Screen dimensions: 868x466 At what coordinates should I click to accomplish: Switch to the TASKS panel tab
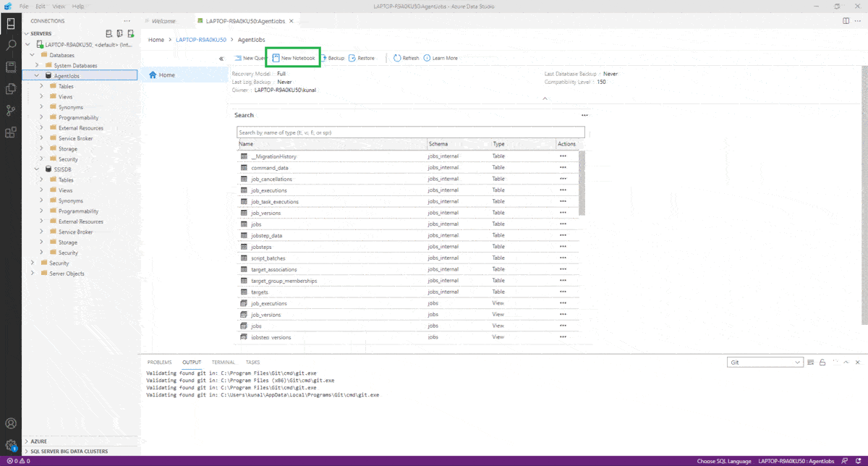tap(252, 362)
